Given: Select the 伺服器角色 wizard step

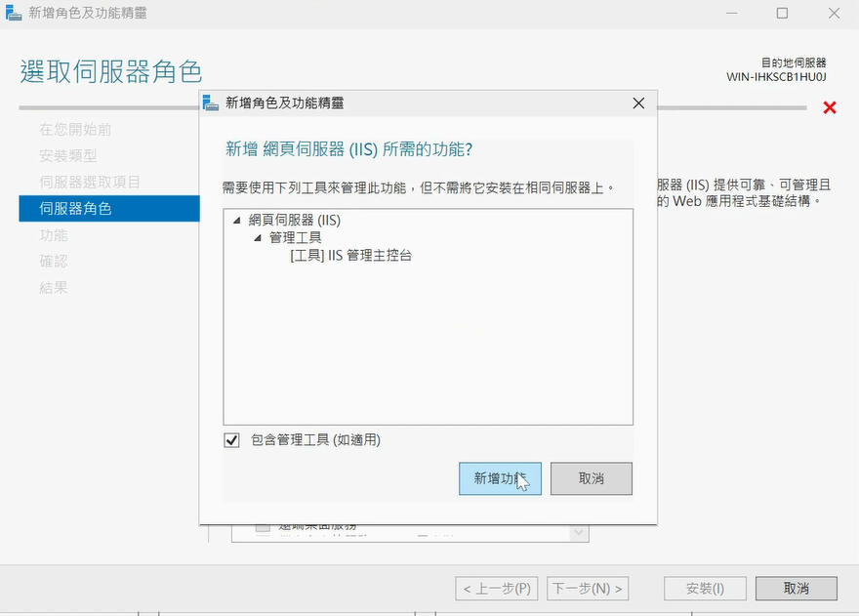Looking at the screenshot, I should click(x=109, y=208).
